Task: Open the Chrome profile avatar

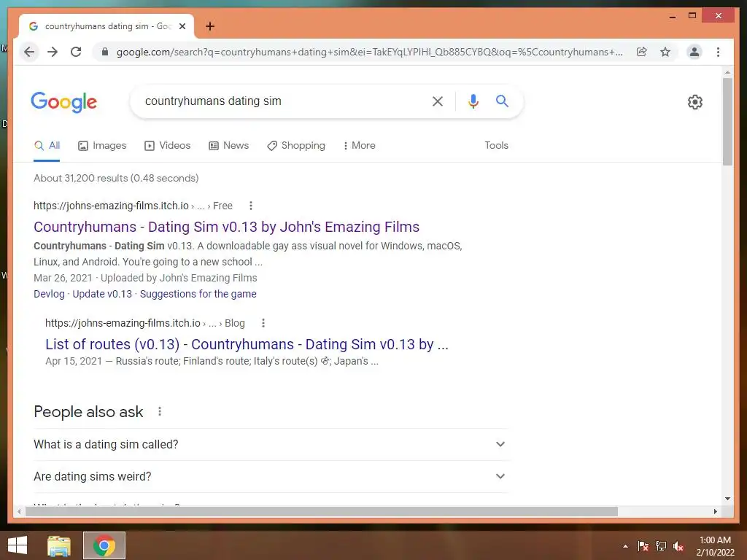Action: coord(694,52)
